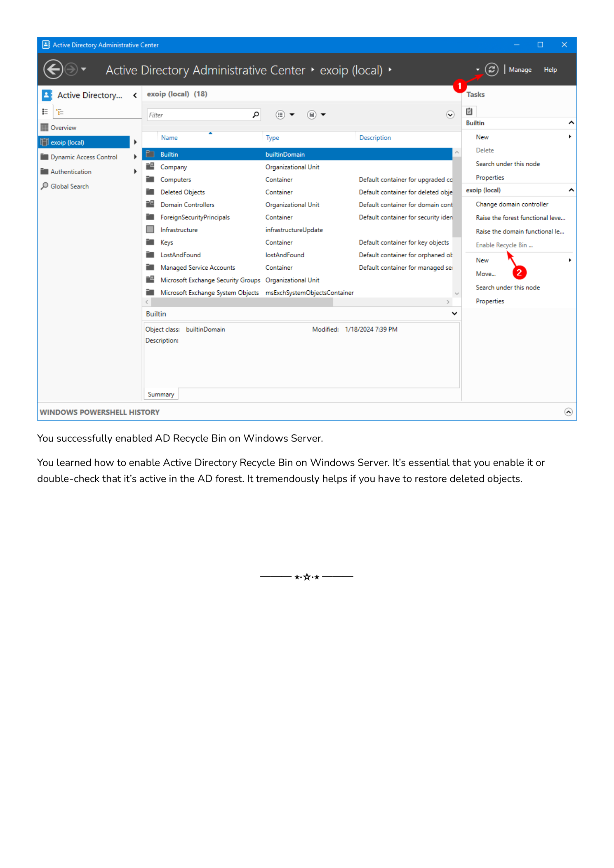Collapse the Builtin tasks section
Screen dimensions: 614x868
click(x=571, y=123)
